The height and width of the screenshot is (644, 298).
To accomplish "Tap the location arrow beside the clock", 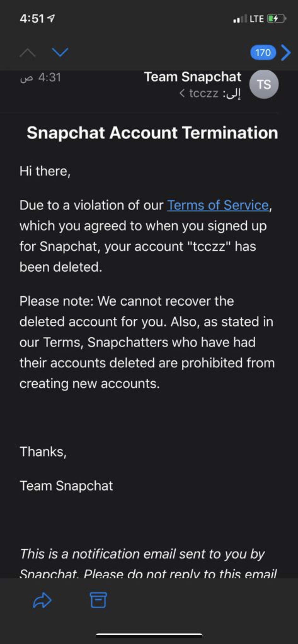I will (51, 18).
